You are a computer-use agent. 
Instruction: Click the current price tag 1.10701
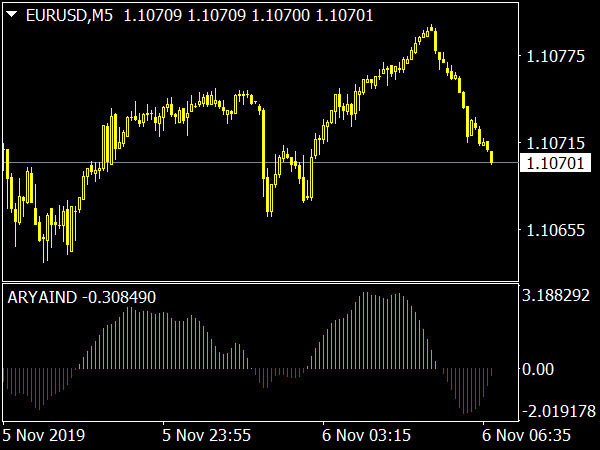click(x=555, y=163)
